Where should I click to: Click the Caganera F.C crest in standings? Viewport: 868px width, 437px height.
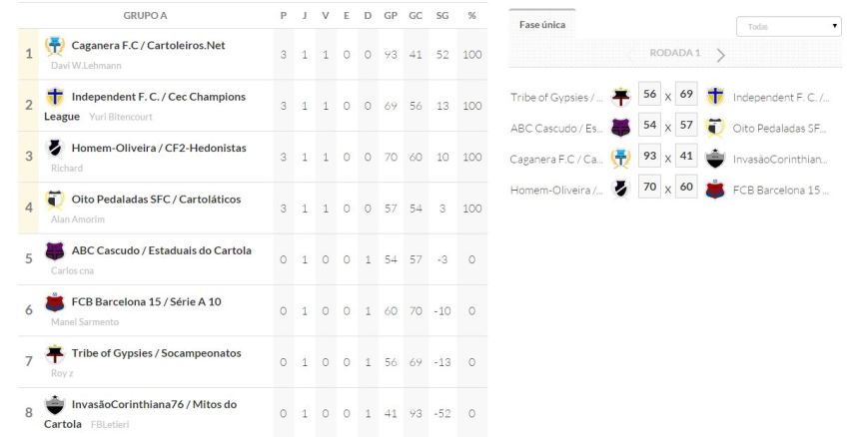[x=55, y=45]
